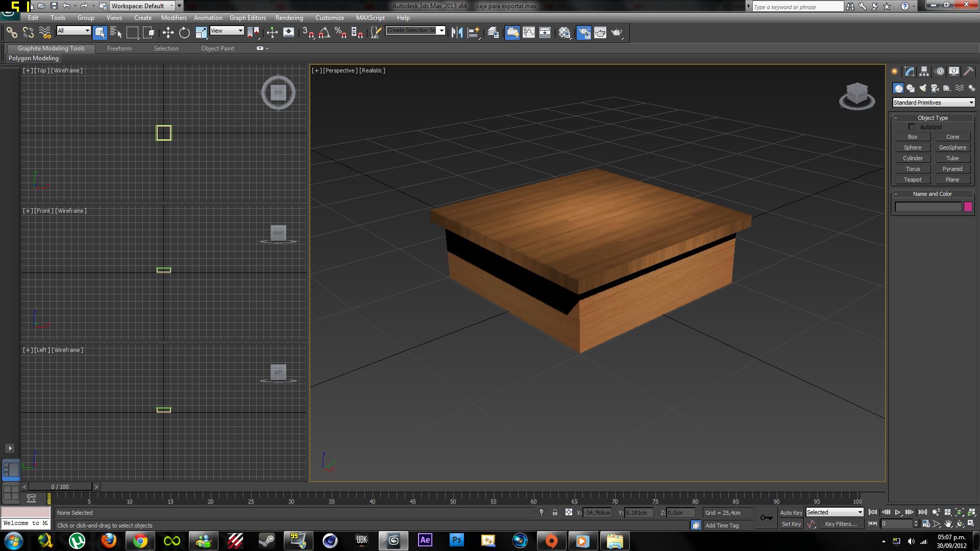The image size is (980, 551).
Task: Click the Mirror tool icon
Action: [457, 33]
